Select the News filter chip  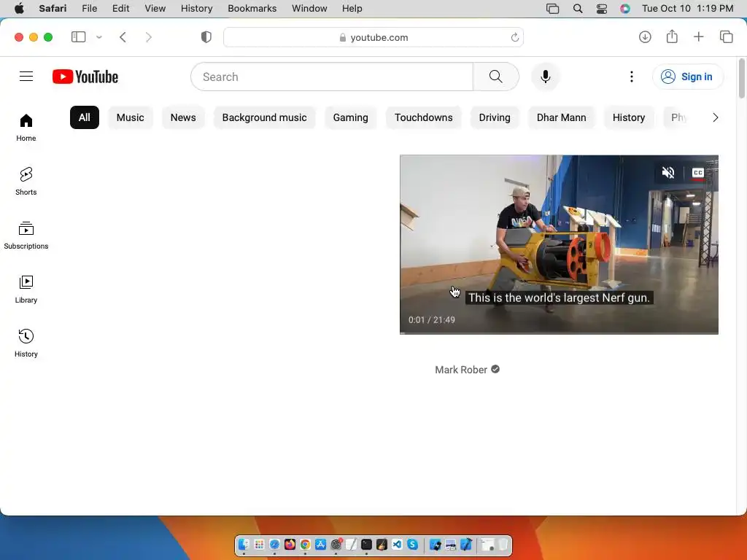pos(183,117)
